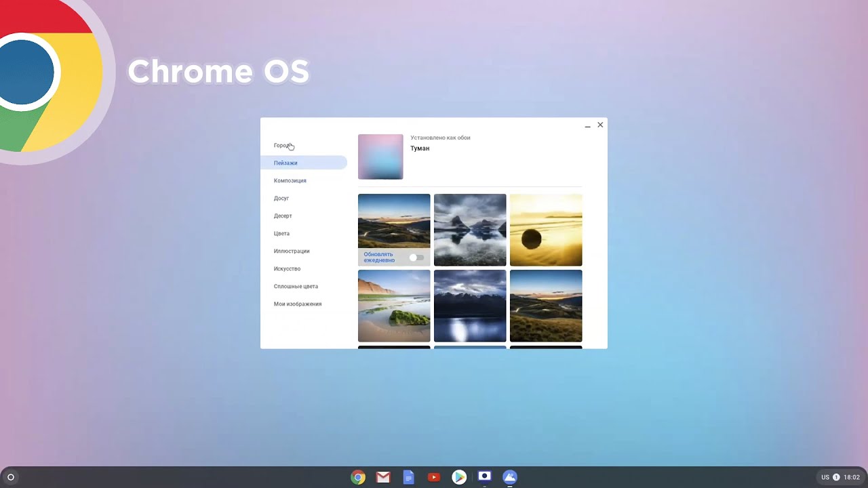868x488 pixels.
Task: Click the current wallpaper Туман preview
Action: tap(380, 157)
